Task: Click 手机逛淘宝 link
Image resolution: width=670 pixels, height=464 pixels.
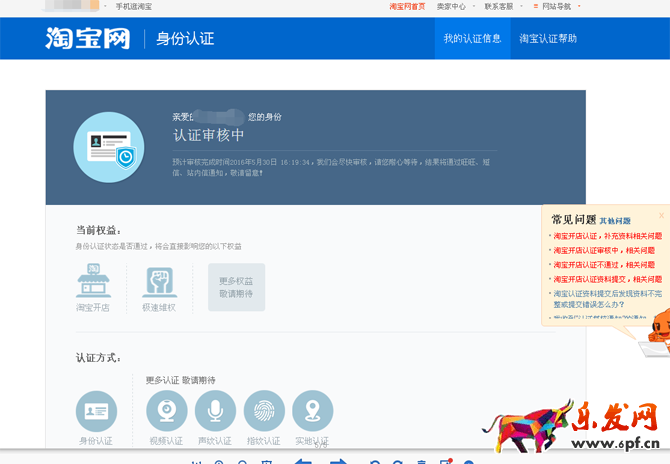Action: [x=134, y=6]
